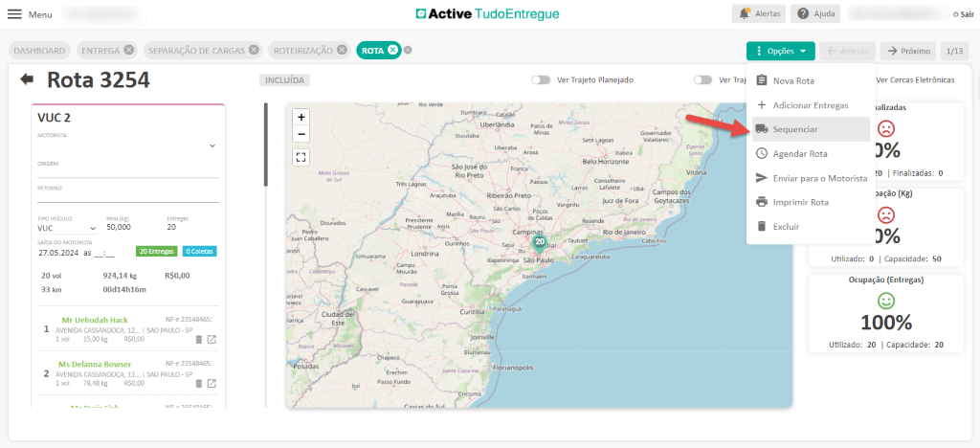Open Ms Delanna Bowser delivery externally

(212, 383)
